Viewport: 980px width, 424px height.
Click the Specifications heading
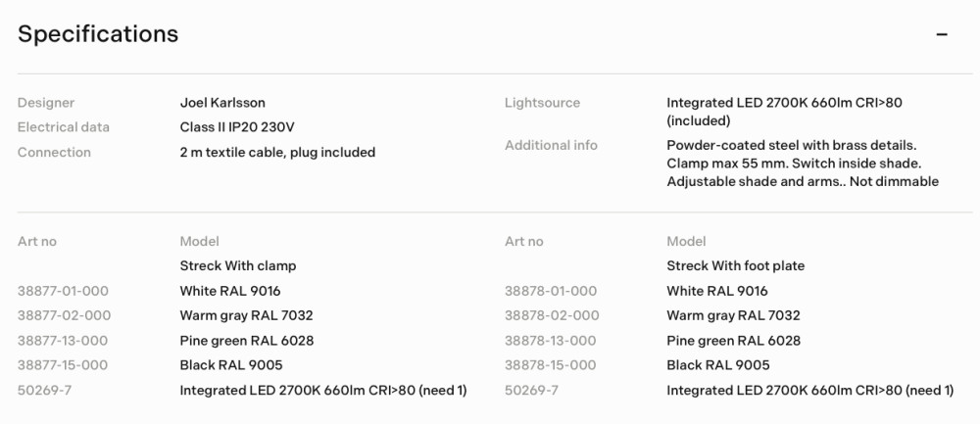coord(98,34)
